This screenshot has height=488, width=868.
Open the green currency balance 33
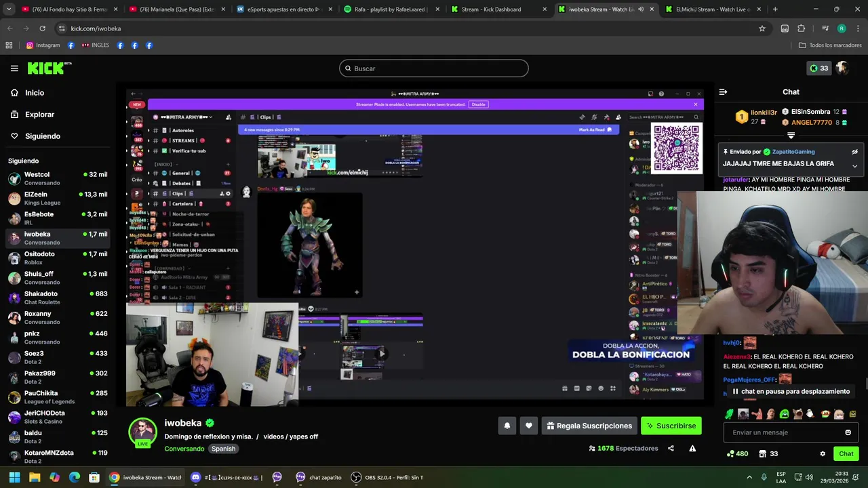pos(818,68)
